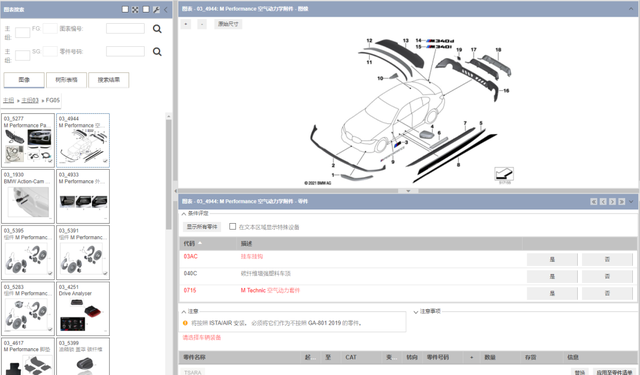Click the diagram number search magnifier icon

pos(157,29)
